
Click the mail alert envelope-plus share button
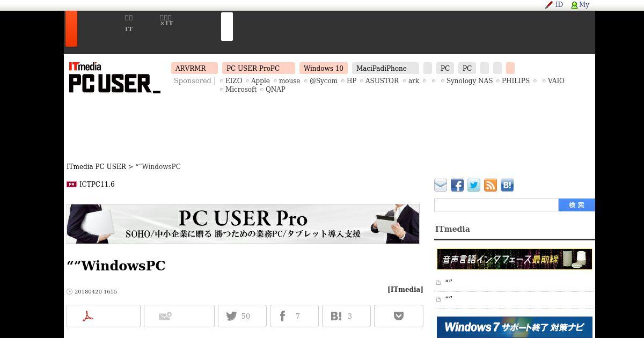pyautogui.click(x=179, y=316)
